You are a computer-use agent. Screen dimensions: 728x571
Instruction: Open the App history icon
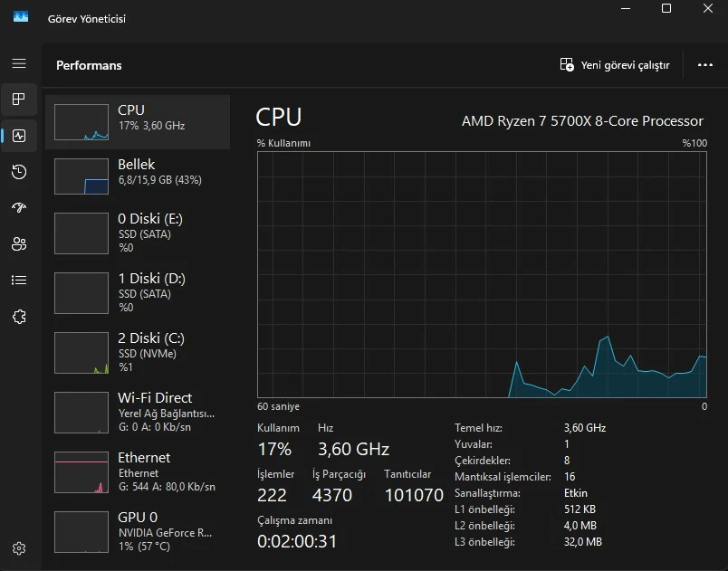point(19,172)
